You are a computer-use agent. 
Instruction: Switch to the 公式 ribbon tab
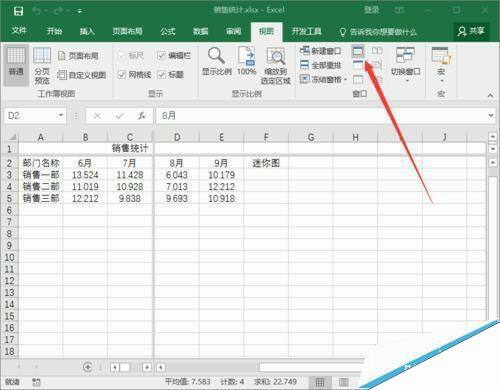point(168,31)
